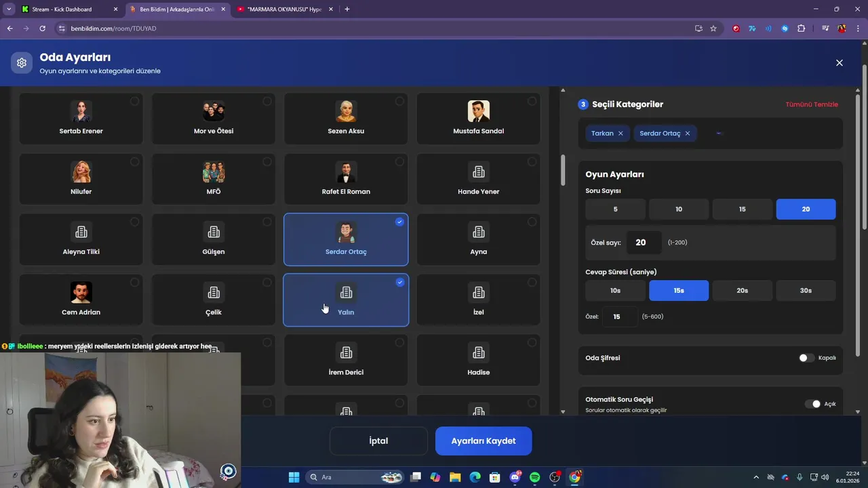The width and height of the screenshot is (868, 488).
Task: Toggle the Oda Şifresi switch
Action: pos(806,358)
